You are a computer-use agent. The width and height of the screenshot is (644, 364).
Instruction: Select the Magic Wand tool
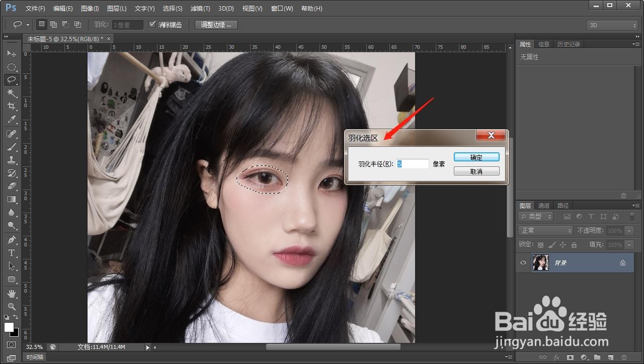pyautogui.click(x=12, y=93)
